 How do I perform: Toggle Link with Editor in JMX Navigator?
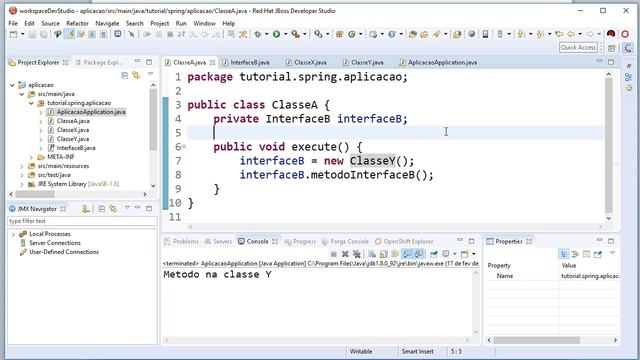pos(113,209)
